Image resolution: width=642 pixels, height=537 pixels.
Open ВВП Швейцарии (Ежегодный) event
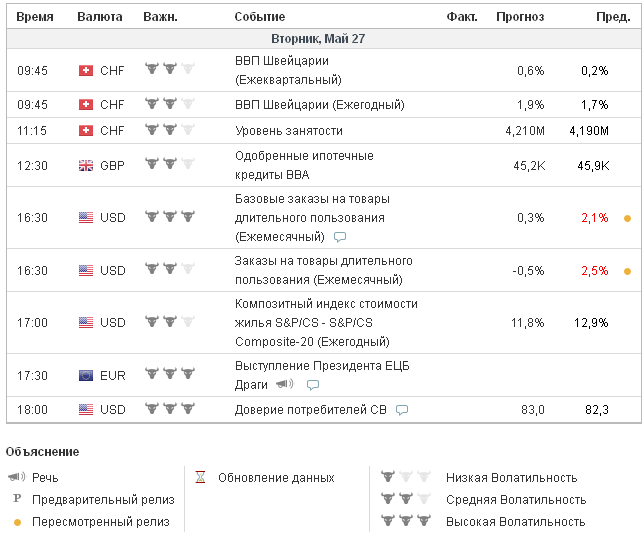tap(319, 105)
